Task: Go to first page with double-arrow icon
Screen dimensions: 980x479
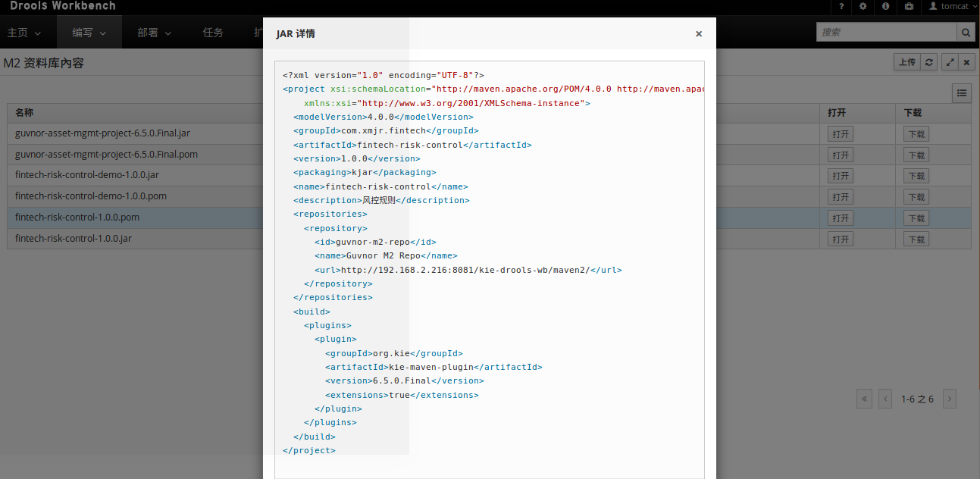Action: [864, 399]
